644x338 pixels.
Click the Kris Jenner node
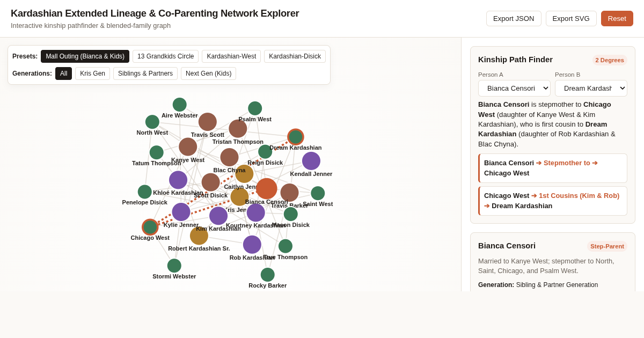click(x=239, y=197)
